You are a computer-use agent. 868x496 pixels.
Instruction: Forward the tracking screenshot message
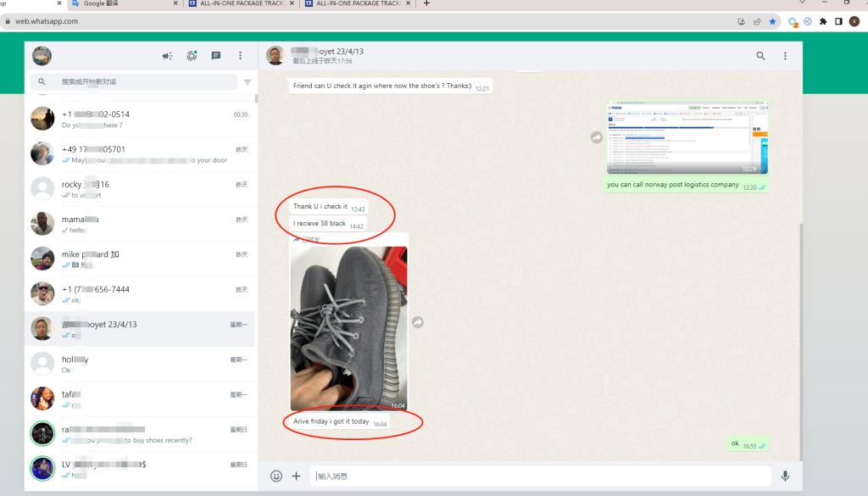[596, 137]
